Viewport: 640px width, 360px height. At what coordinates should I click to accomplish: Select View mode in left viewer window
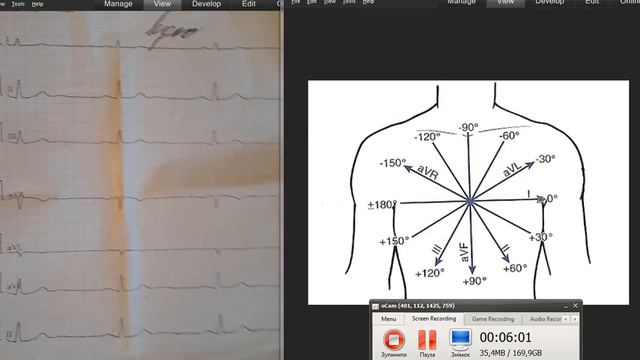click(x=162, y=4)
